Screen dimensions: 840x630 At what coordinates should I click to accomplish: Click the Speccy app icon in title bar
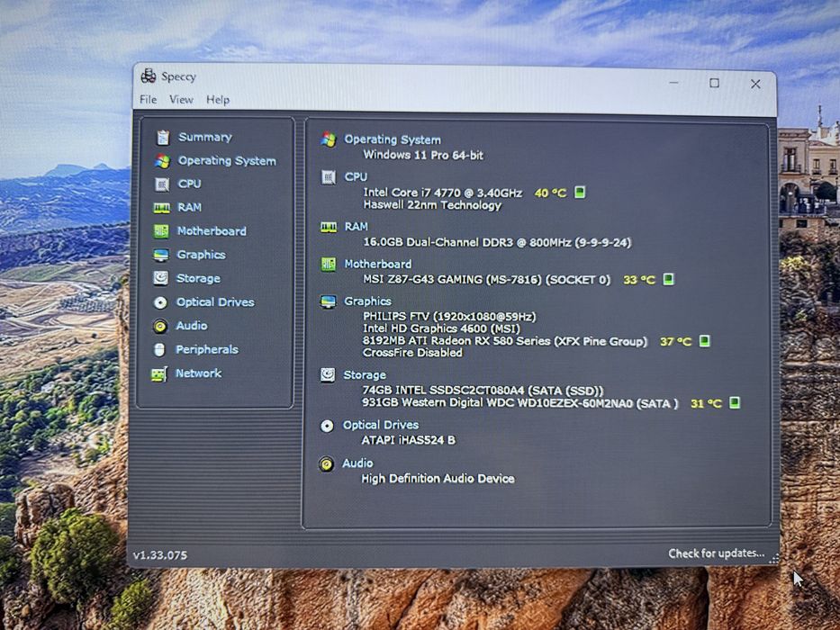pyautogui.click(x=149, y=76)
